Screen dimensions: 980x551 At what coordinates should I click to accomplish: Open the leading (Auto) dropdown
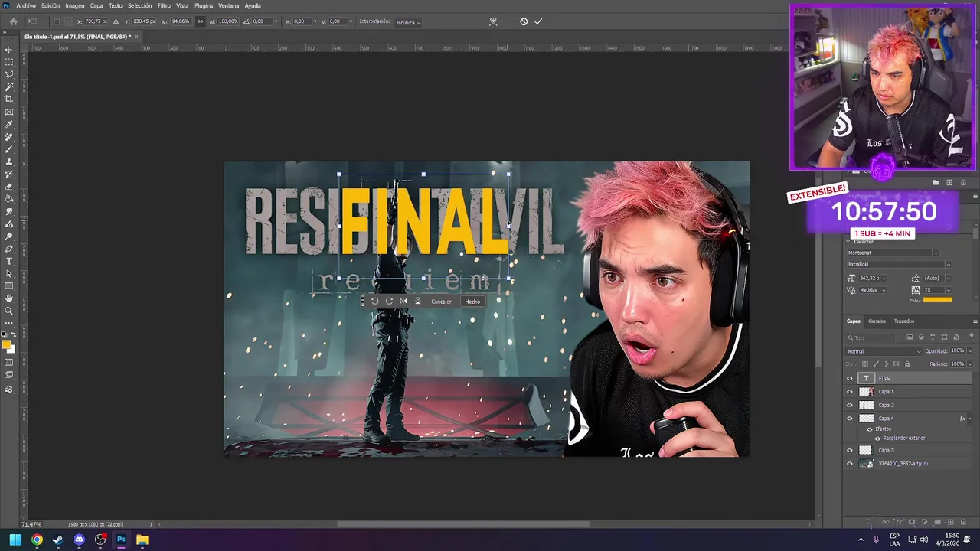(x=948, y=279)
